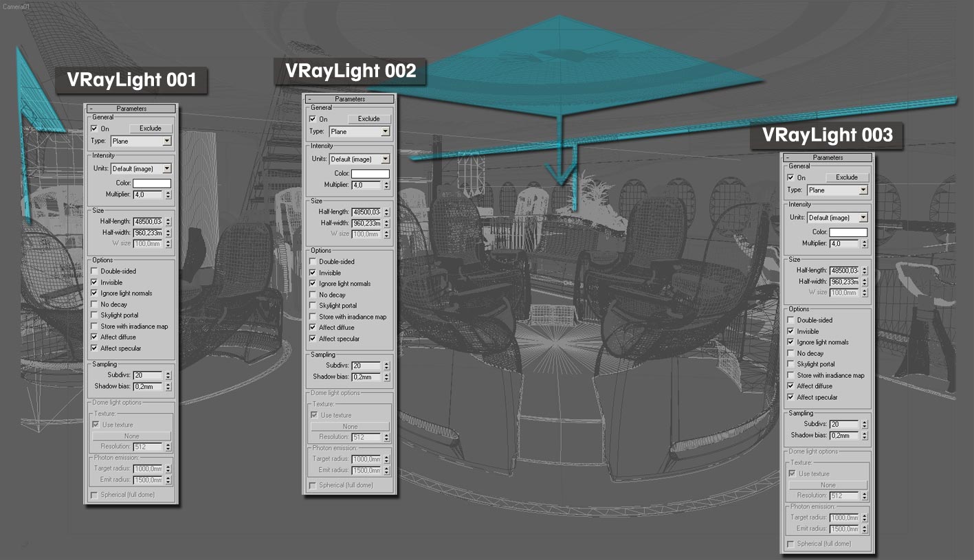974x560 pixels.
Task: Pick Color swatch in VRayLight 001 panel
Action: [152, 183]
